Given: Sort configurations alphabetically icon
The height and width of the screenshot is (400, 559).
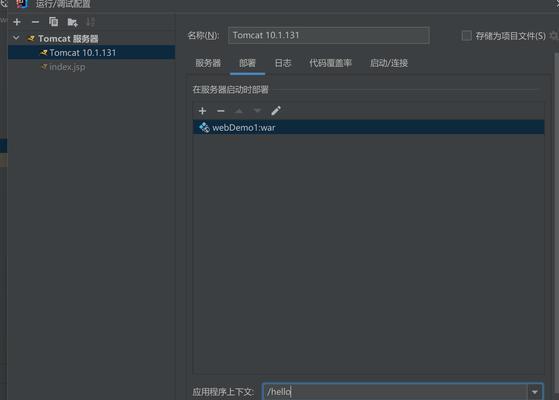Looking at the screenshot, I should coord(91,22).
